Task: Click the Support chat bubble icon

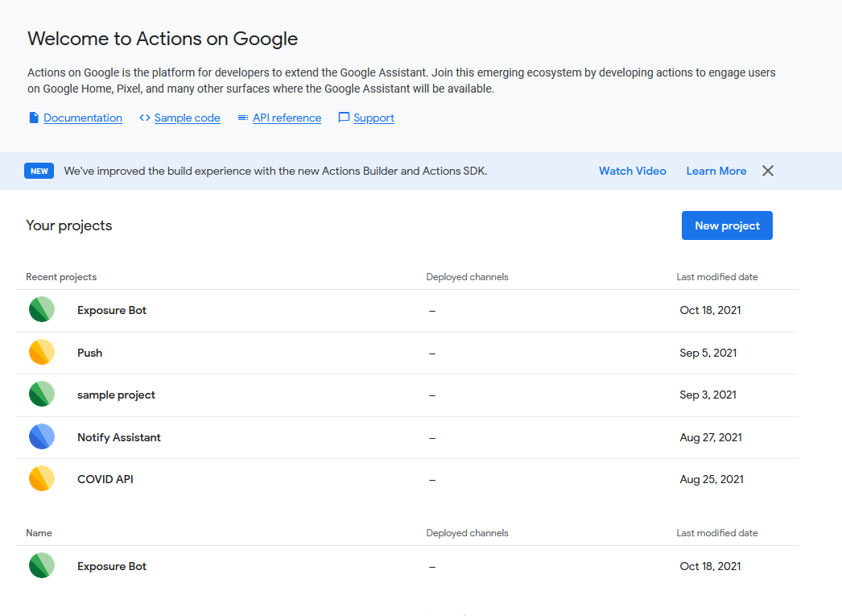Action: pos(344,118)
